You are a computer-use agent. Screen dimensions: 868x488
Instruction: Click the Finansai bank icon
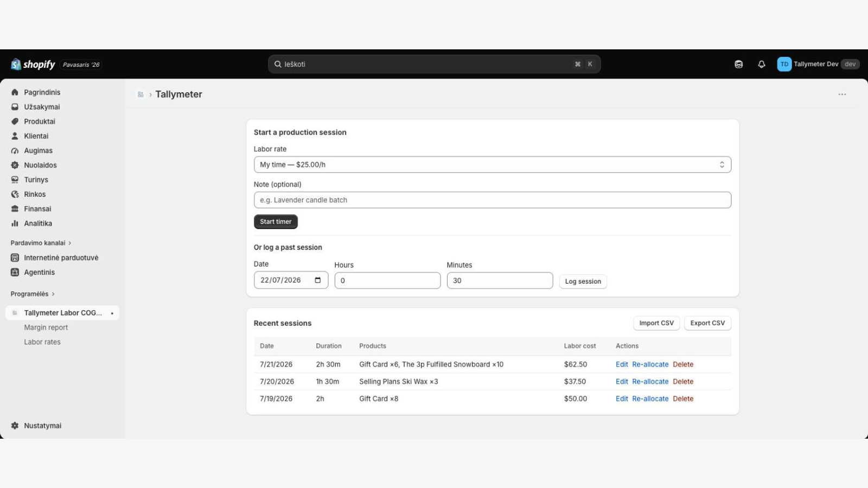(x=15, y=209)
